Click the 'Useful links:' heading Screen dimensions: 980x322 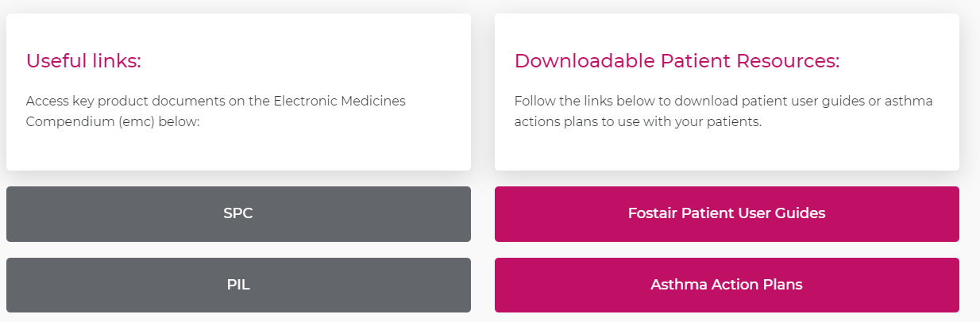(83, 61)
